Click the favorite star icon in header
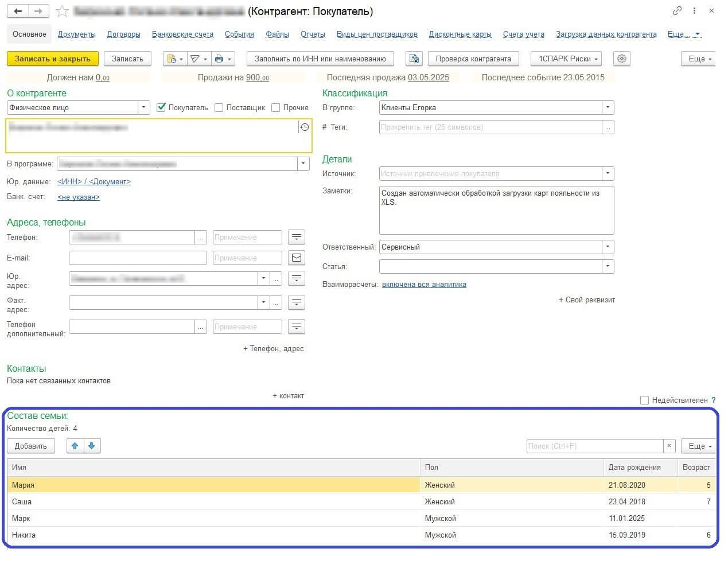The image size is (728, 564). 62,11
